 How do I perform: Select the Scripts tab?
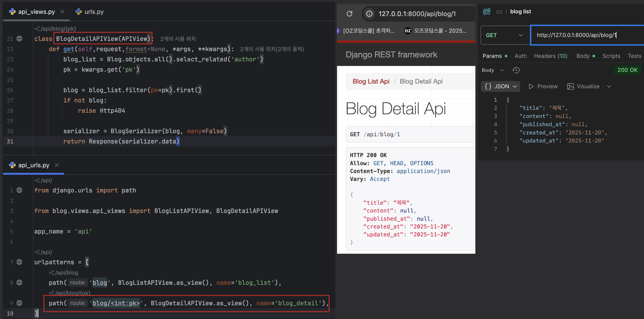pos(611,56)
